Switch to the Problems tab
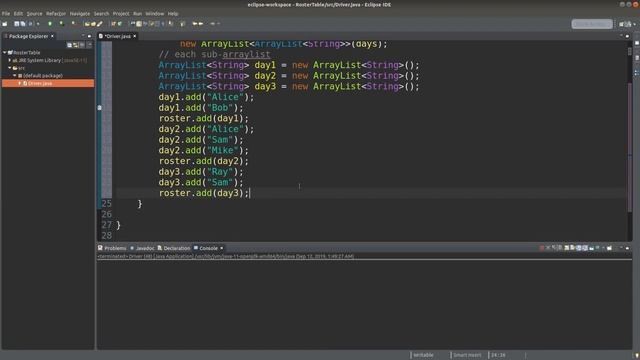This screenshot has width=640, height=360. [x=112, y=248]
